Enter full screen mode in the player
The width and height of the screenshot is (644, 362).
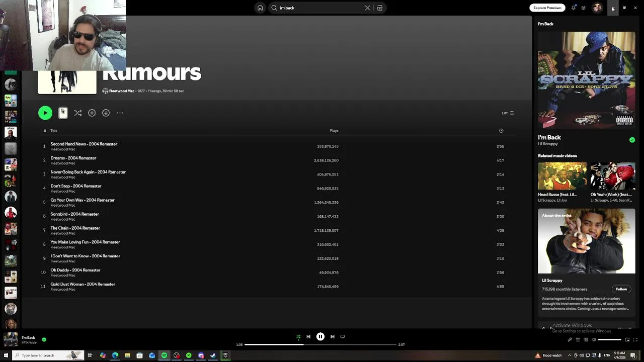point(635,339)
